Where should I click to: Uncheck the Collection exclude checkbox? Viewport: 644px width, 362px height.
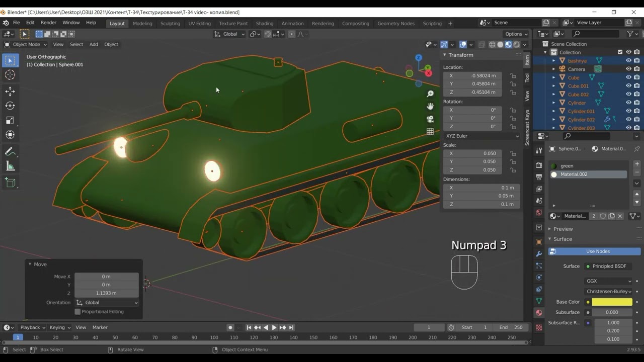pos(620,52)
